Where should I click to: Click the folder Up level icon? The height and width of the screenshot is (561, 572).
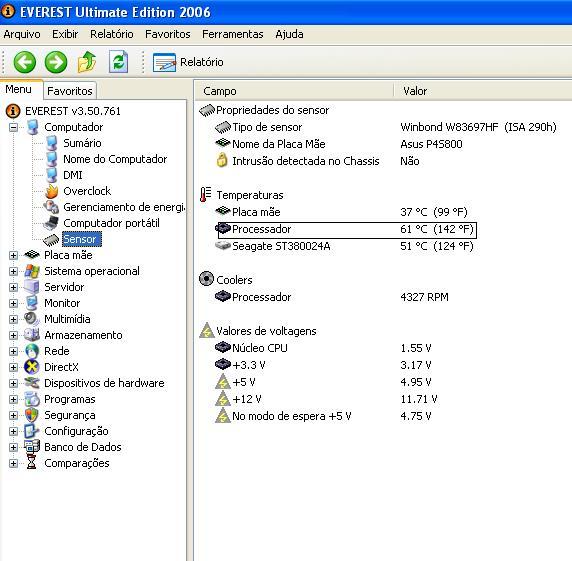(x=87, y=62)
